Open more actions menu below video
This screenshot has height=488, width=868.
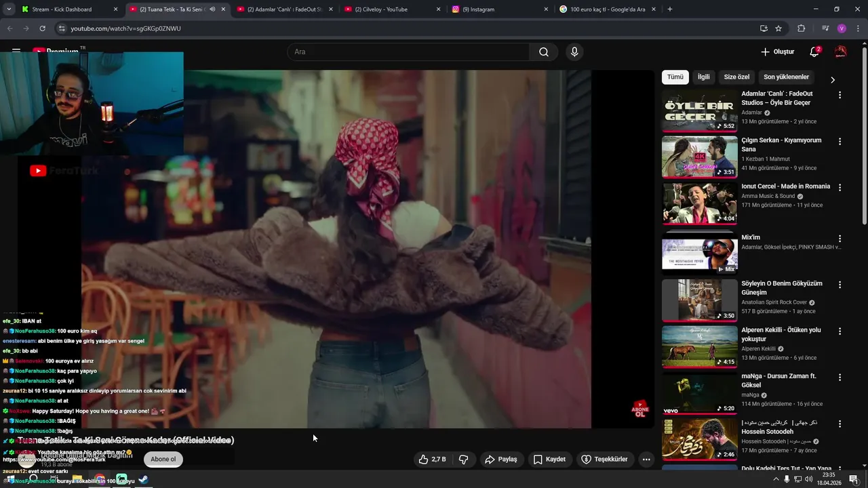pos(646,459)
